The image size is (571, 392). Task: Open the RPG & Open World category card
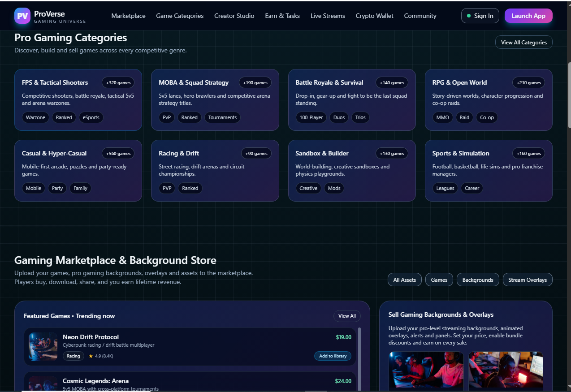488,100
